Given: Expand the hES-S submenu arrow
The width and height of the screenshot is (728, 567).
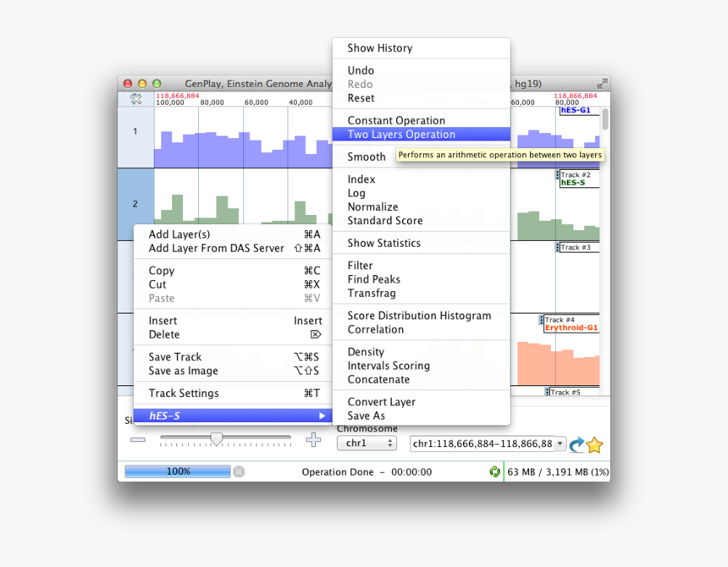Looking at the screenshot, I should click(323, 416).
